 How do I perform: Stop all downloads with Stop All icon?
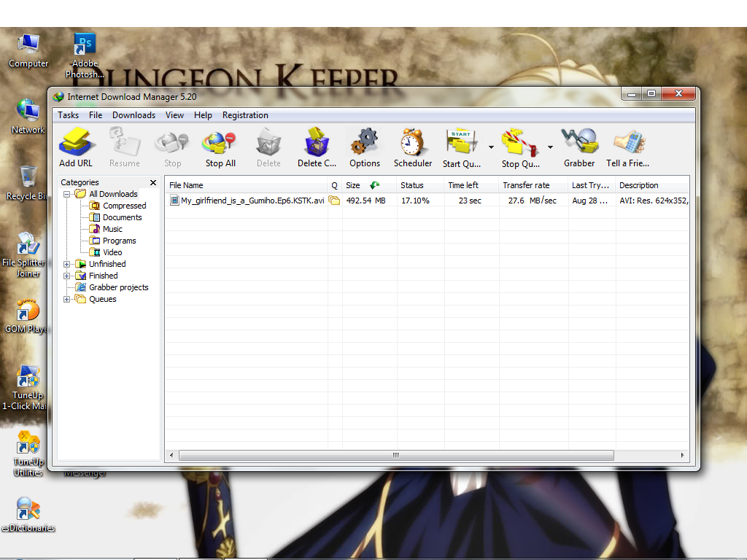(x=220, y=142)
